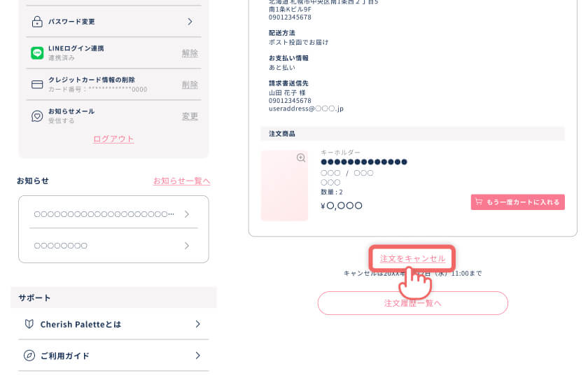Click 注文をキャンセル link
588x378 pixels.
point(412,258)
